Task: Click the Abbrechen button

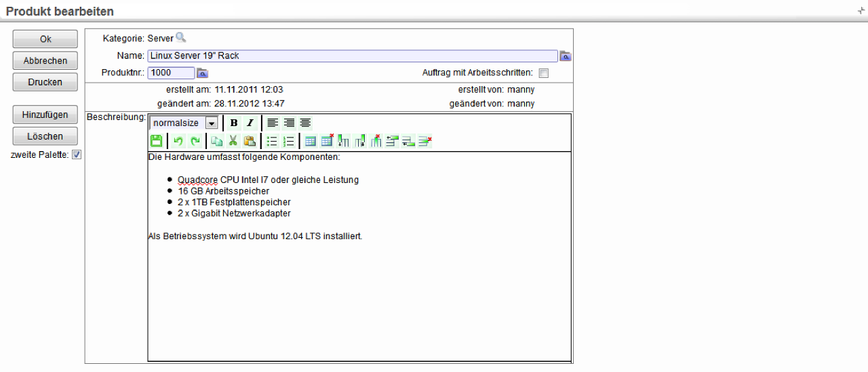Action: (45, 60)
